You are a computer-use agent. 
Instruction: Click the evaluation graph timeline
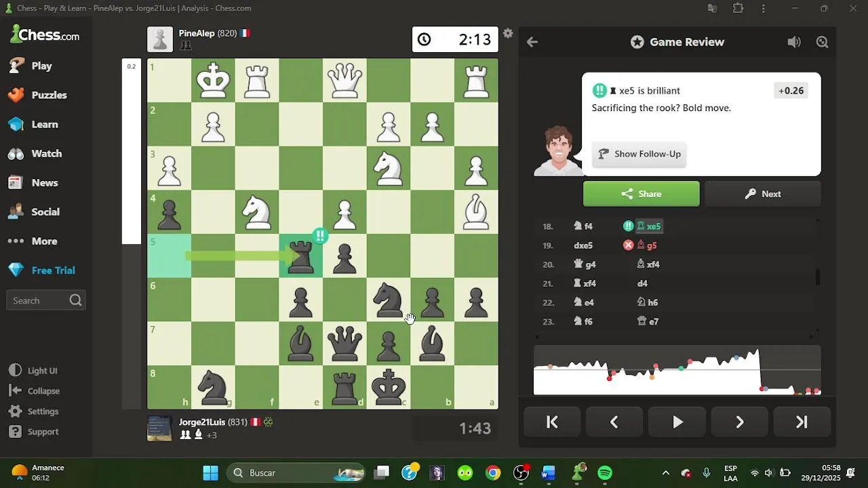coord(677,370)
